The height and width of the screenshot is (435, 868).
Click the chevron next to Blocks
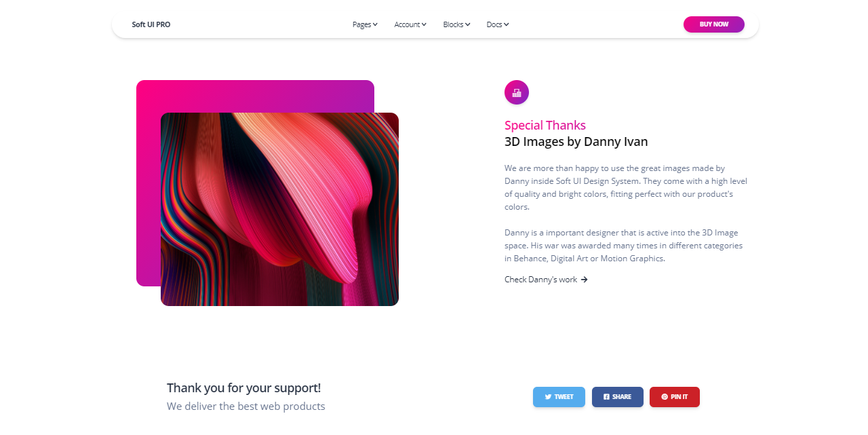click(x=467, y=24)
